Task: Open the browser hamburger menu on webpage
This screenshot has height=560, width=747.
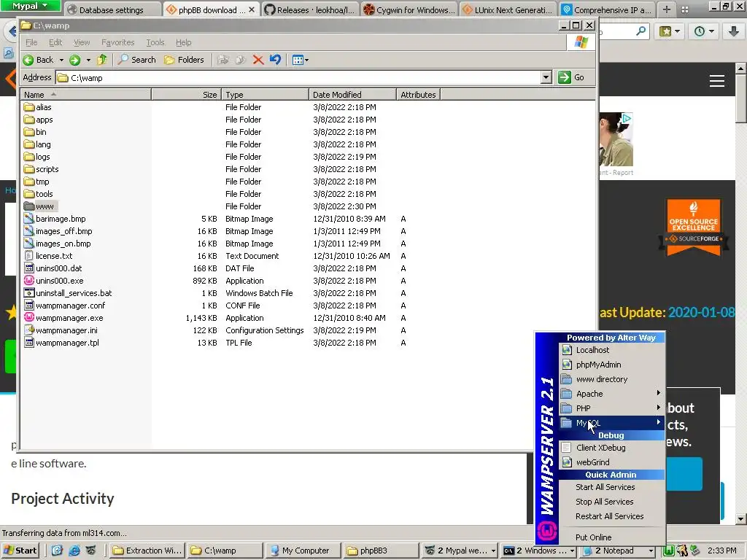Action: [717, 81]
